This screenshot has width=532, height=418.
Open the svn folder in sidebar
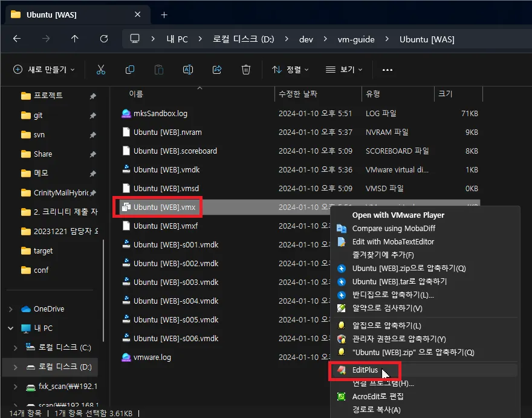click(x=39, y=135)
